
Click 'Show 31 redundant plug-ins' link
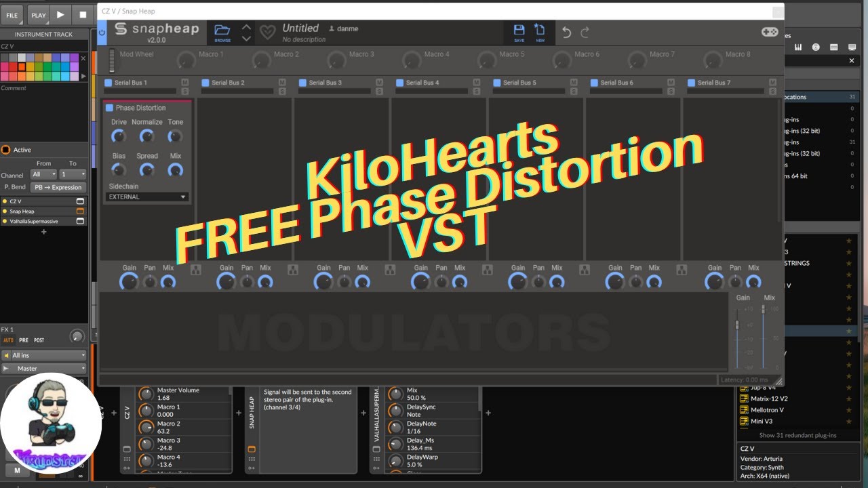pos(797,435)
